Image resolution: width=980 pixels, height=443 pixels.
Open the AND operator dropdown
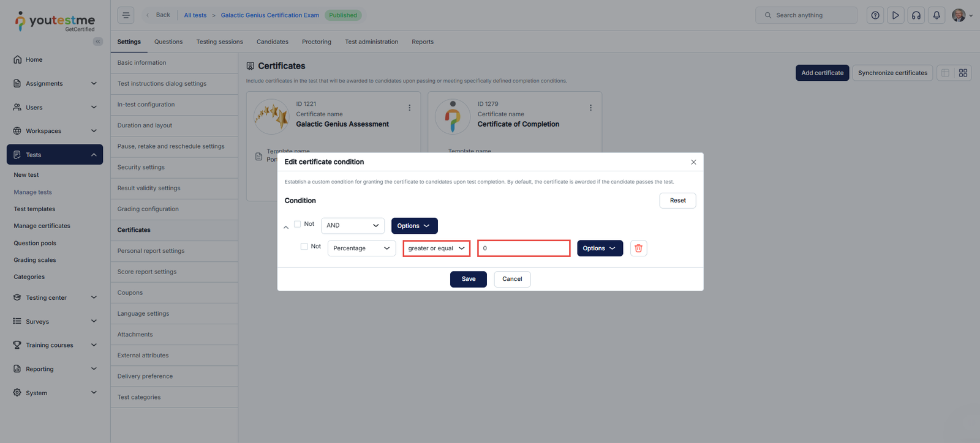pyautogui.click(x=353, y=226)
